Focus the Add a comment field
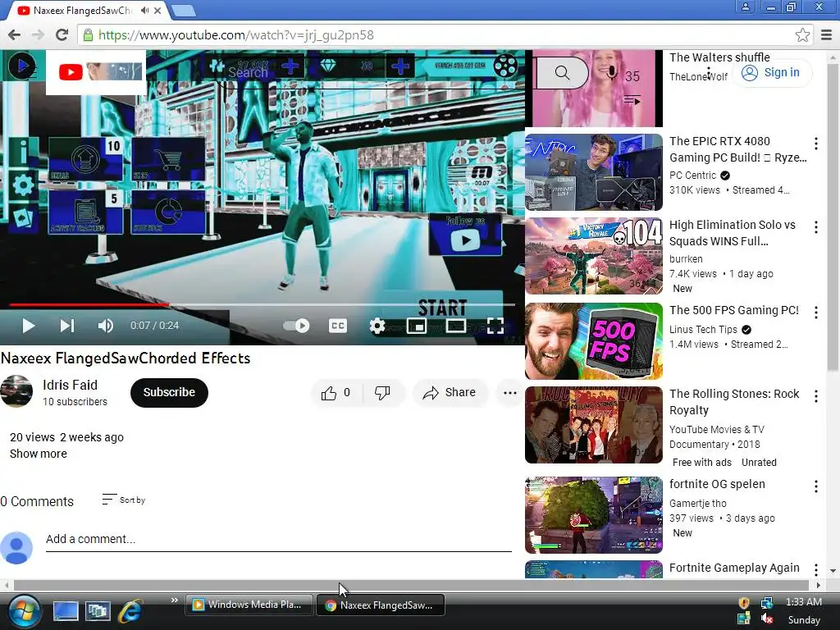The image size is (840, 630). pos(279,540)
